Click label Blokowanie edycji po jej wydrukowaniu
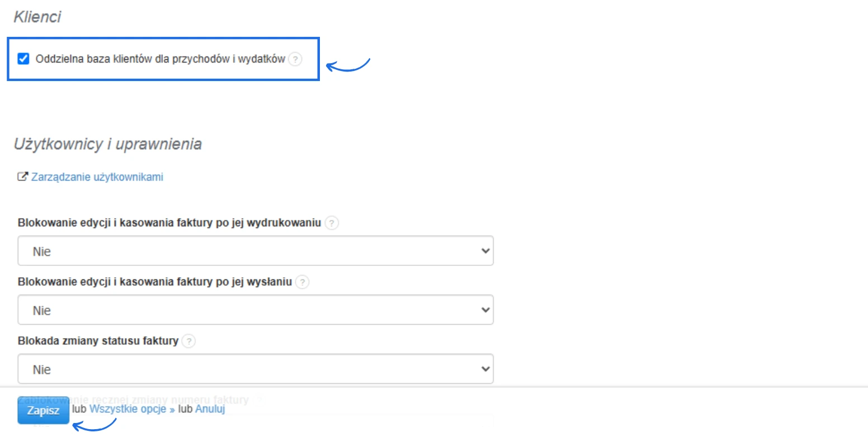The height and width of the screenshot is (442, 868). 169,223
